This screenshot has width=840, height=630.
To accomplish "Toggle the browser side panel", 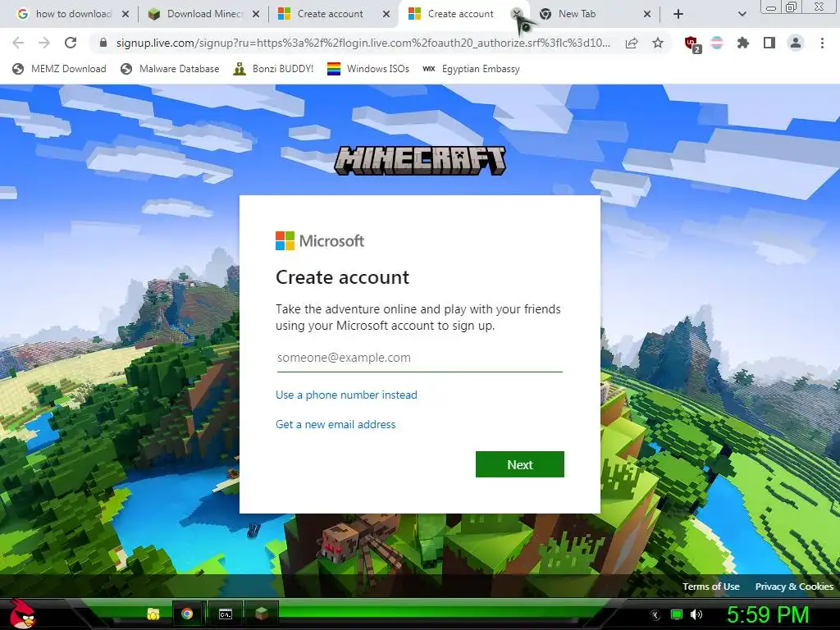I will coord(769,43).
